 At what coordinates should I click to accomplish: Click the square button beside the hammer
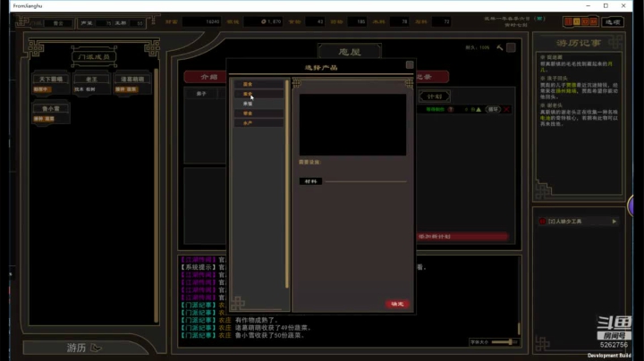(511, 47)
